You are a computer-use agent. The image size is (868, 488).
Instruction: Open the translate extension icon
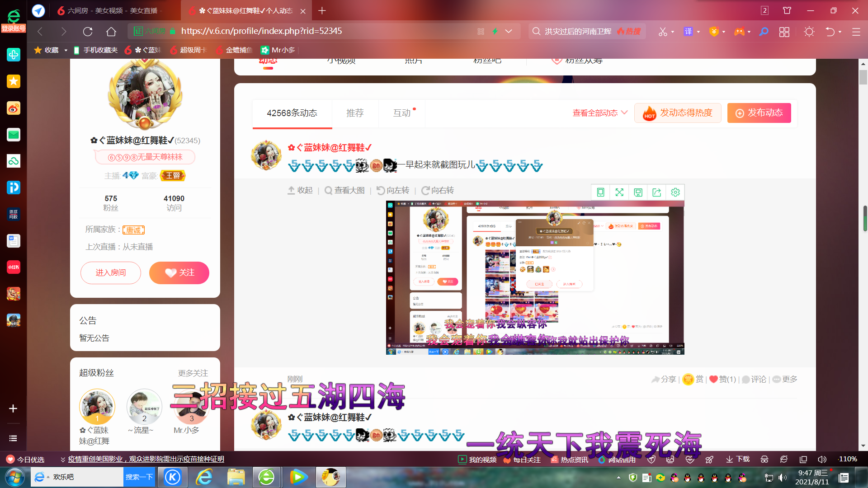click(688, 32)
